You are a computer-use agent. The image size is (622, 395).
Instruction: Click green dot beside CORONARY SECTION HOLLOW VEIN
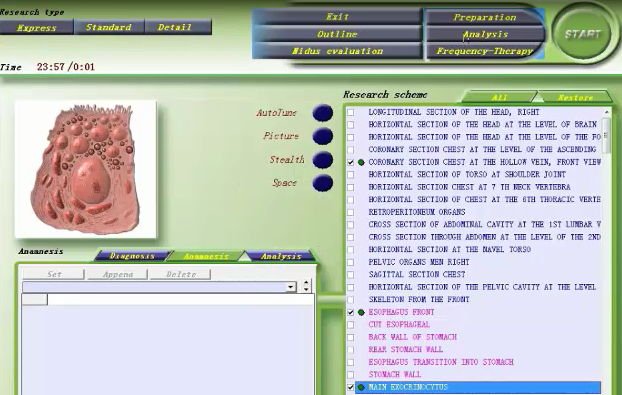[x=361, y=162]
